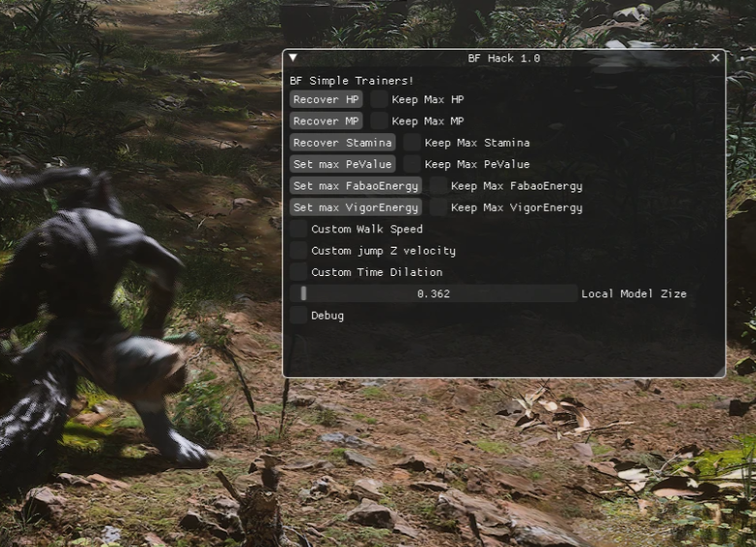Enable the Debug checkbox
Screen dimensions: 756x547
tap(298, 316)
